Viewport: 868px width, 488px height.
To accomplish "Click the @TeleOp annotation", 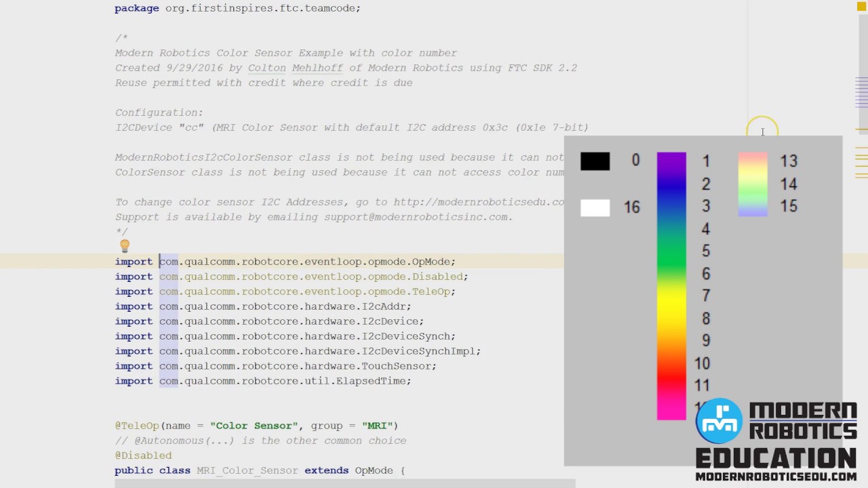I will click(x=136, y=426).
